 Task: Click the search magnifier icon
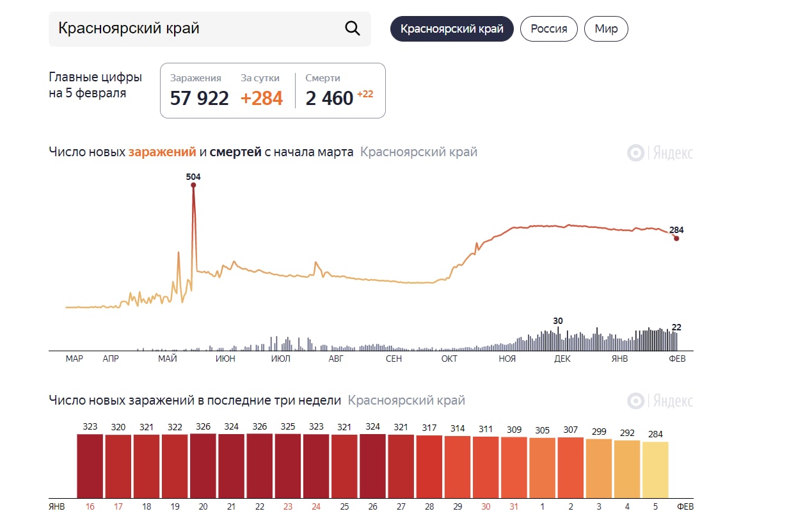click(x=353, y=29)
